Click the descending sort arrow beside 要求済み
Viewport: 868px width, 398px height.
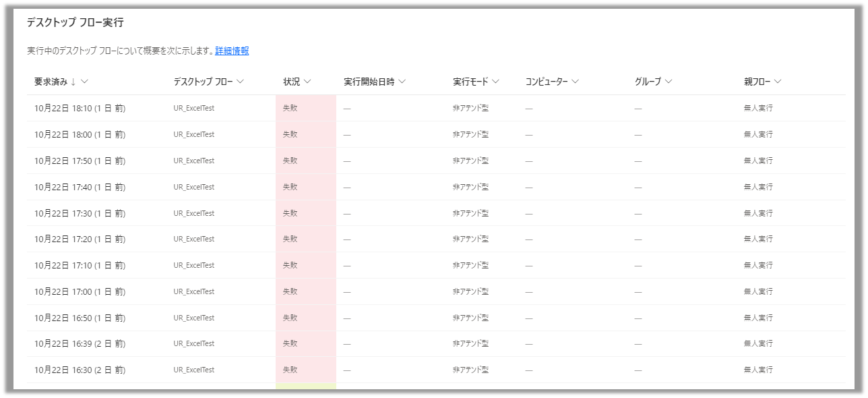(x=73, y=82)
